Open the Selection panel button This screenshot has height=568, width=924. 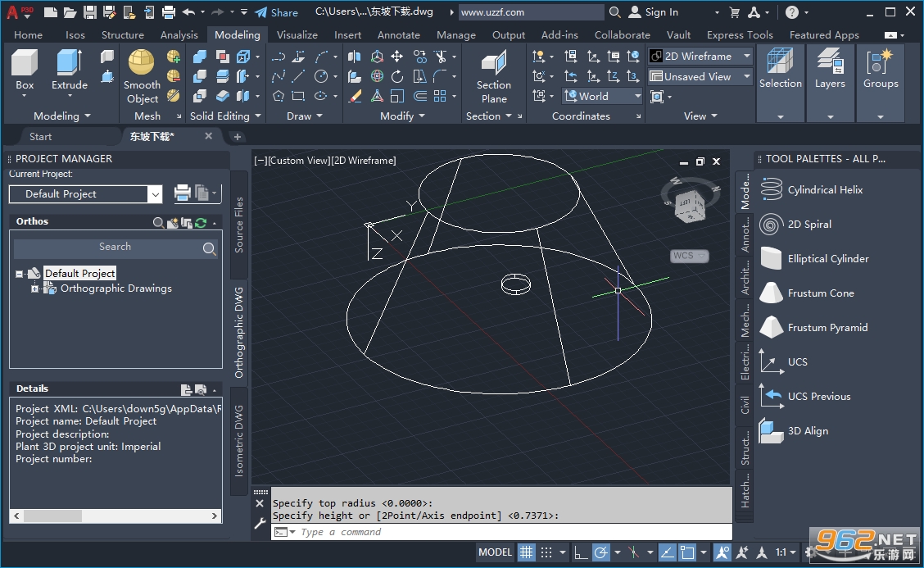(x=780, y=70)
